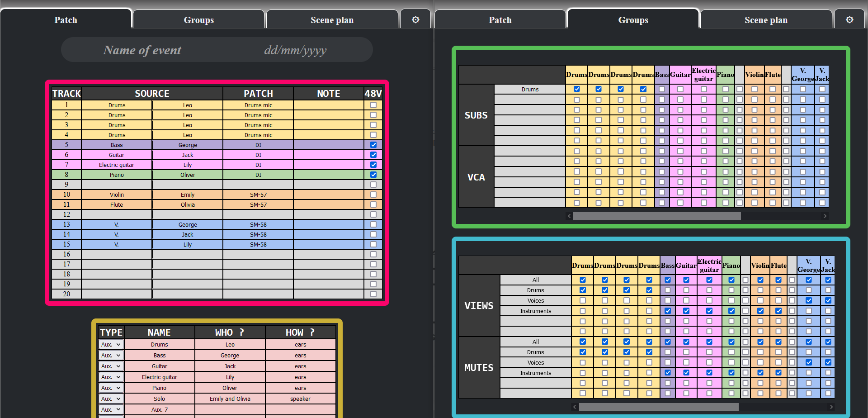The height and width of the screenshot is (418, 868).
Task: Select the 'Drums mic' patch cell of track 1
Action: tap(258, 105)
